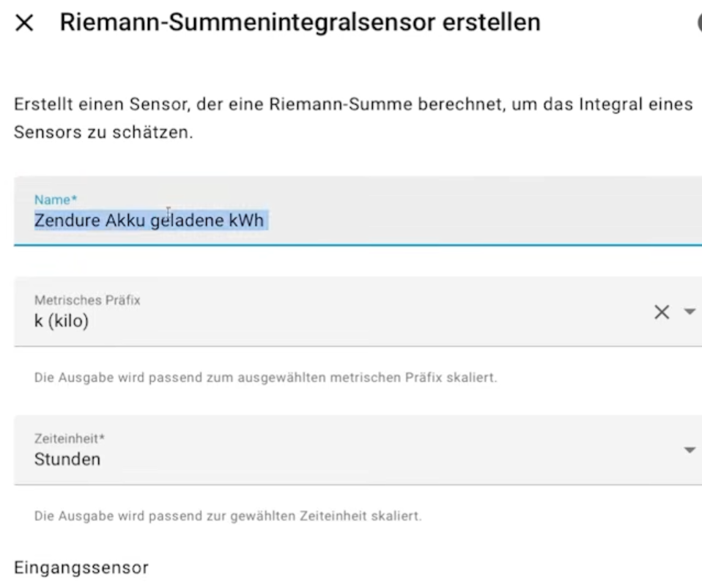The width and height of the screenshot is (702, 588).
Task: Click the dialog title Riemann-Summenintegralsensor erstellen
Action: click(300, 22)
